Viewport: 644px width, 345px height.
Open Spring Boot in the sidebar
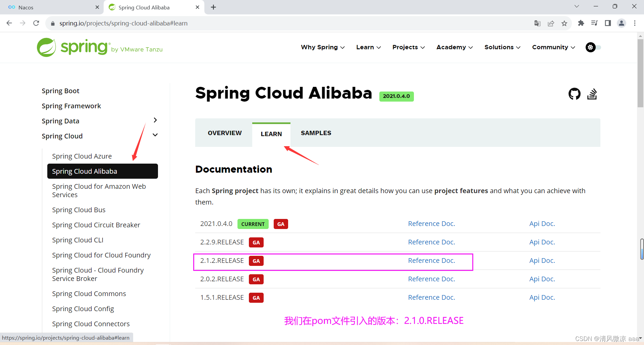[x=60, y=91]
